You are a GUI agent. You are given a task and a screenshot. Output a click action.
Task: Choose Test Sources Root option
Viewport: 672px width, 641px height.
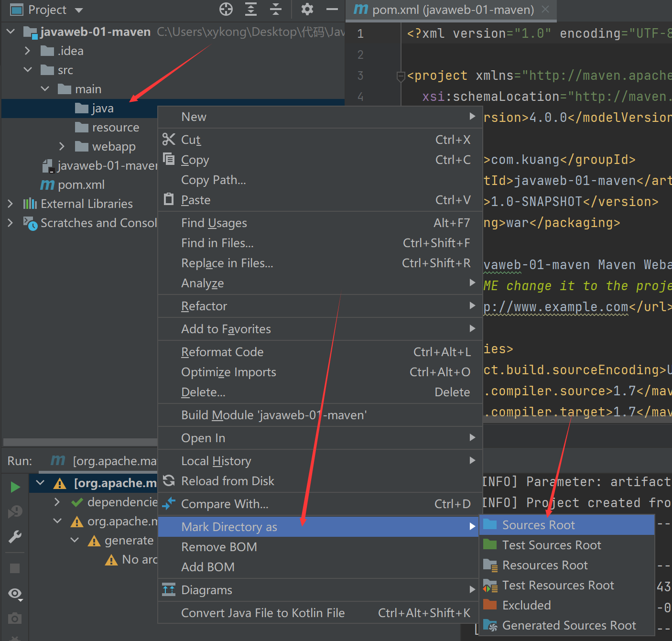tap(567, 545)
